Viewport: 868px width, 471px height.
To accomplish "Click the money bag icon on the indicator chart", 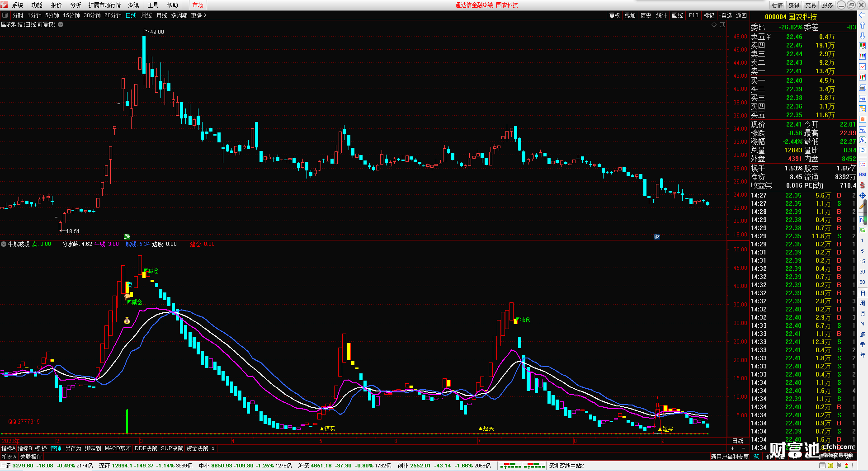I will (127, 320).
